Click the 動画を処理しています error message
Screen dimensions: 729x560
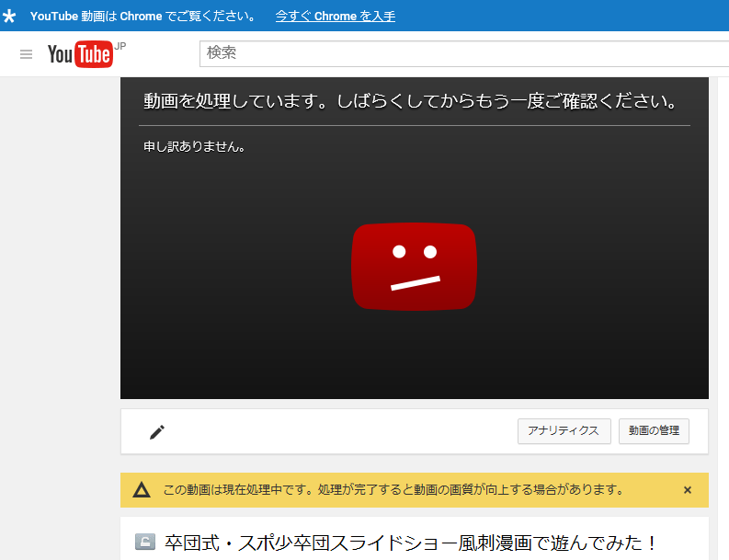click(x=411, y=101)
